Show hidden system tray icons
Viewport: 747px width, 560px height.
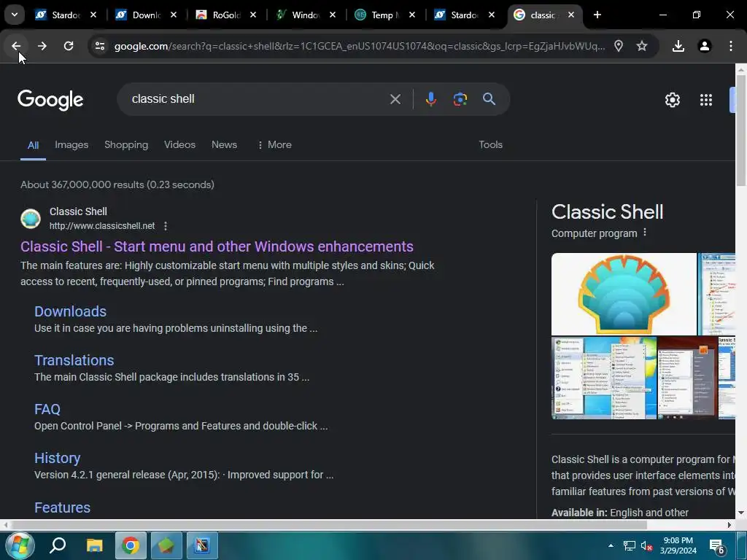[x=611, y=545]
